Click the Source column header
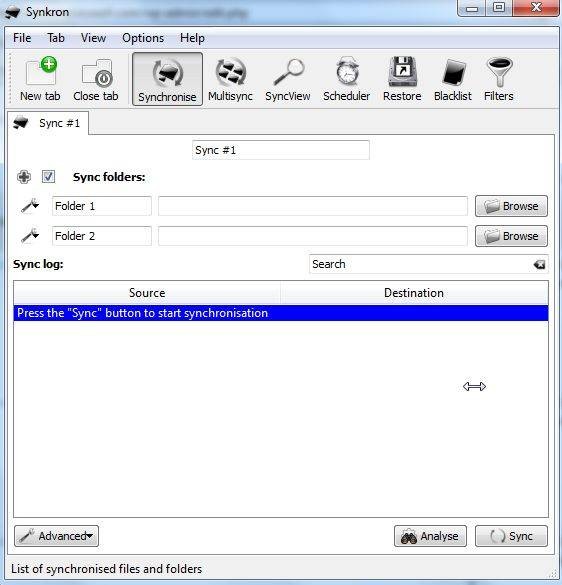 (x=147, y=293)
